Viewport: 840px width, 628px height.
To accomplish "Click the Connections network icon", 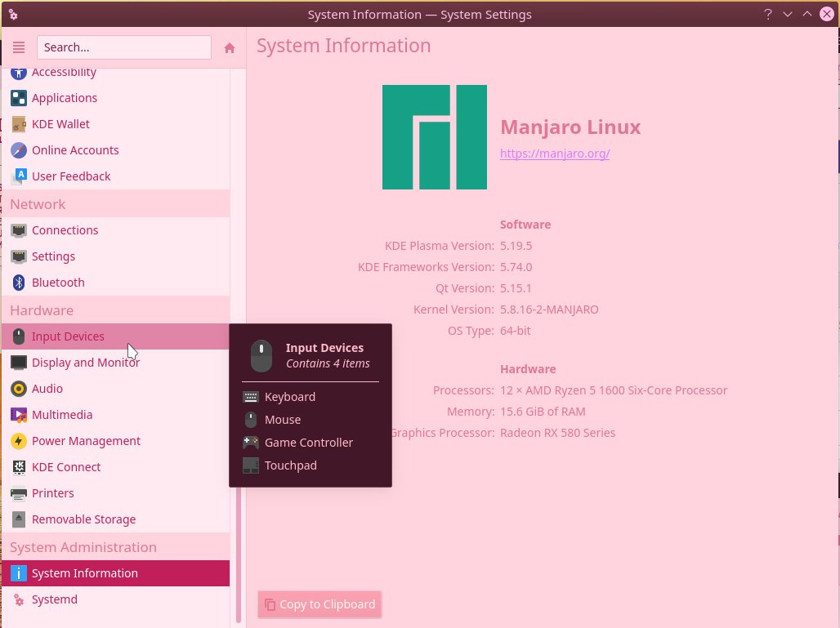I will 19,230.
